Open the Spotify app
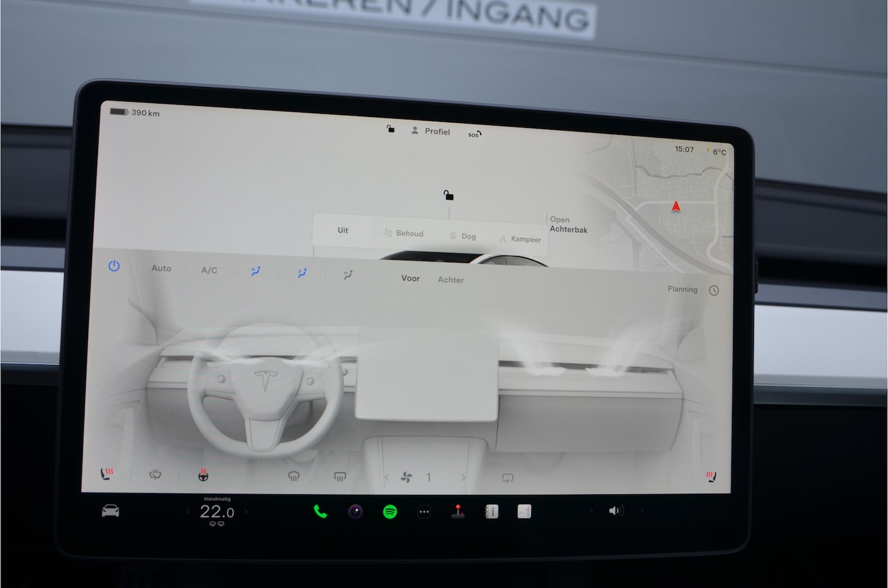Viewport: 888px width, 588px height. [x=389, y=511]
